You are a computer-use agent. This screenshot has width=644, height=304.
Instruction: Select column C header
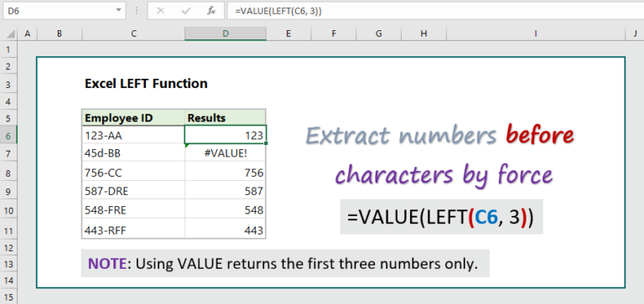pos(133,34)
